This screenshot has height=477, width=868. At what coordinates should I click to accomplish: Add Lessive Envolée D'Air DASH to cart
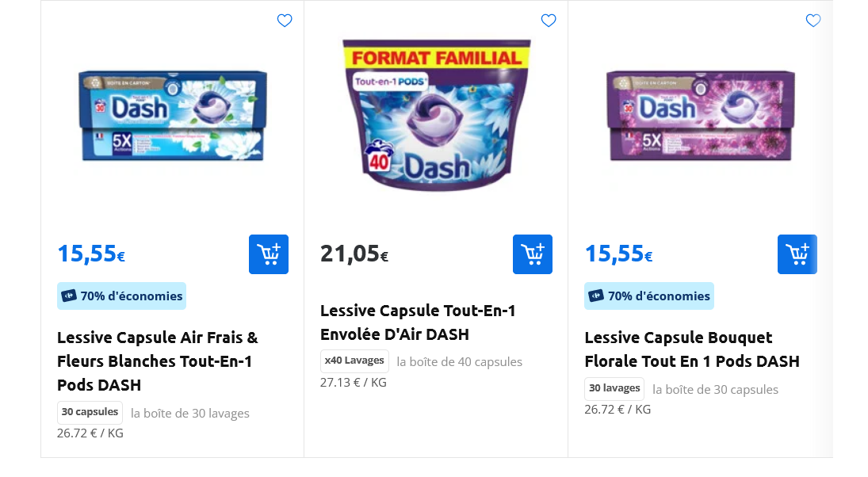click(x=533, y=254)
